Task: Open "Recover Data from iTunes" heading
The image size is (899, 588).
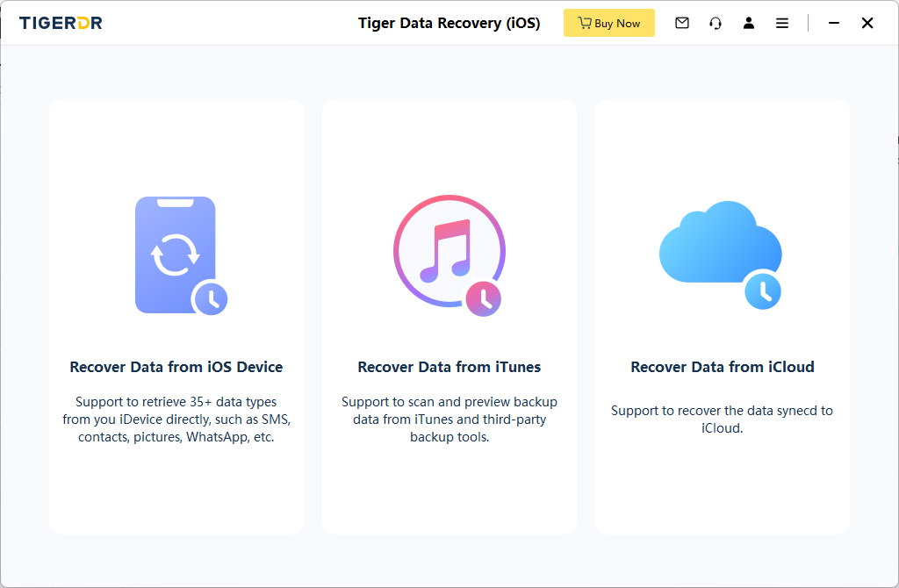Action: [449, 367]
